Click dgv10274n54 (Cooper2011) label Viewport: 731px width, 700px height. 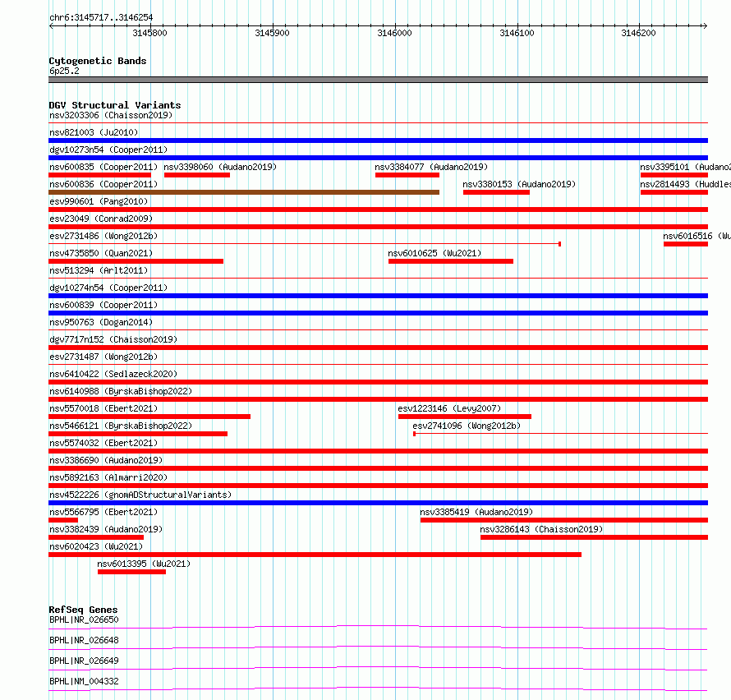(108, 288)
